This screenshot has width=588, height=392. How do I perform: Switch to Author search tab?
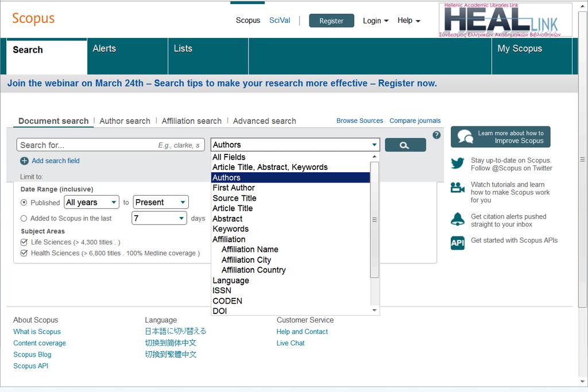point(125,121)
